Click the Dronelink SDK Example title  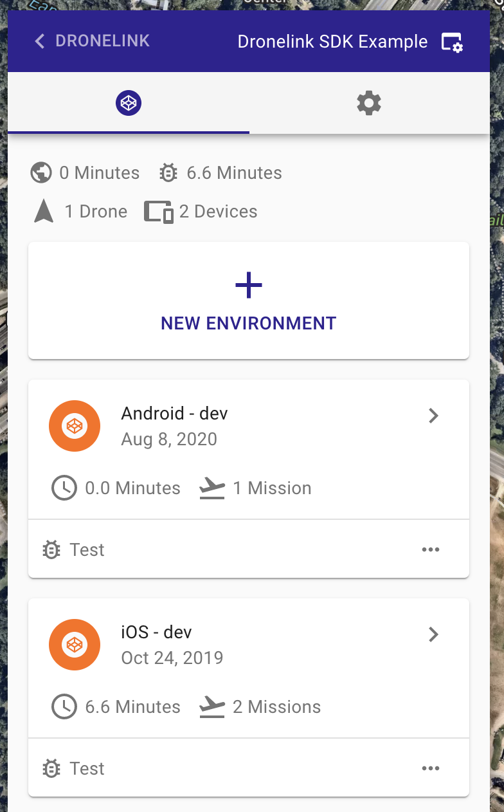332,42
